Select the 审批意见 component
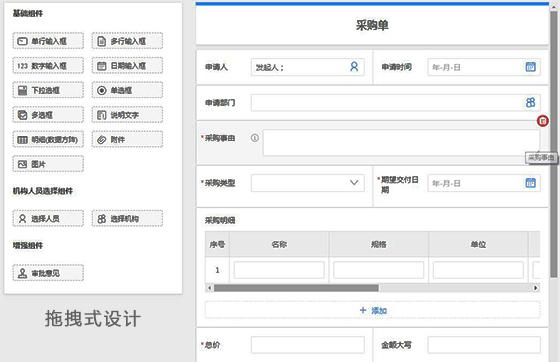Viewport: 560px width, 362px height. (48, 273)
